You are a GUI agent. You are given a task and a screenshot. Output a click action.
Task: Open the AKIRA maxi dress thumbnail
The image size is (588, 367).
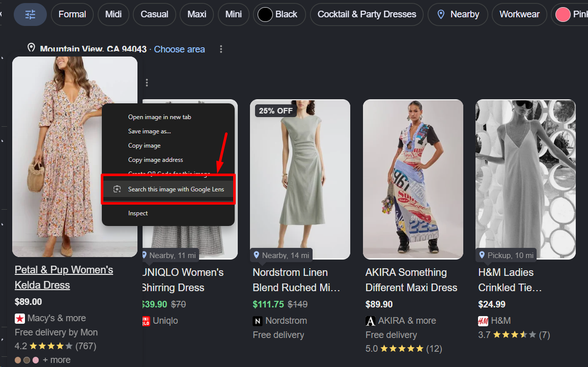pos(413,179)
